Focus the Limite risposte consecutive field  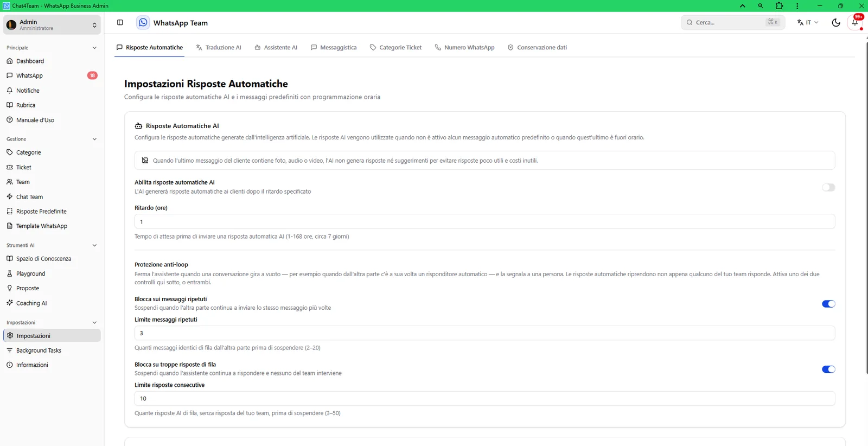click(484, 398)
